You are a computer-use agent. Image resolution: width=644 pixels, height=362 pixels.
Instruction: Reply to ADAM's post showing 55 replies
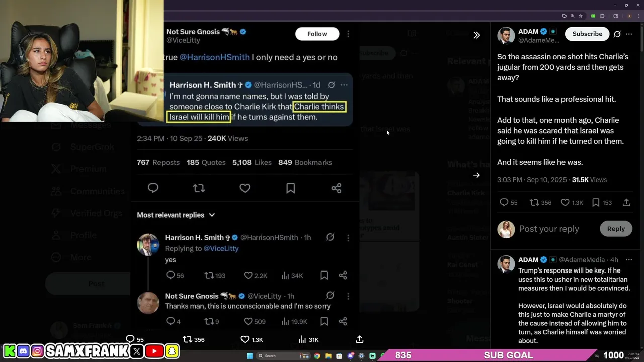click(508, 202)
